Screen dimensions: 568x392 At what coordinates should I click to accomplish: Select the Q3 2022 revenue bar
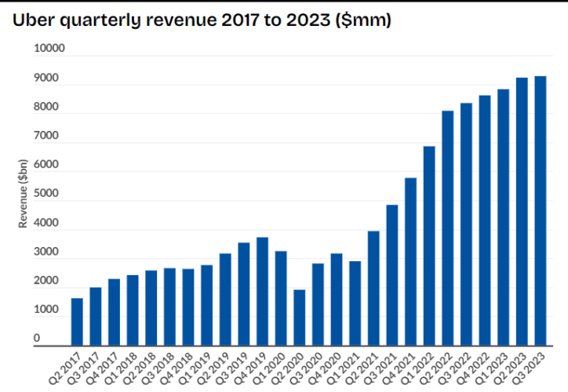[x=466, y=224]
